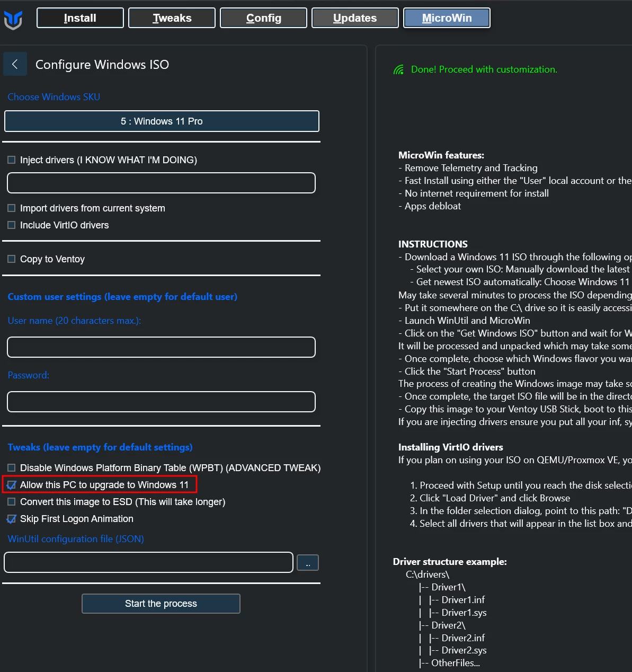This screenshot has width=632, height=672.
Task: Click 'Installing VirtIO drivers' heading
Action: (x=451, y=447)
